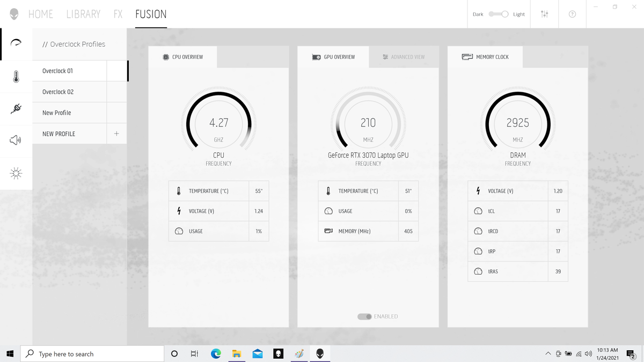
Task: Go to the LIBRARY tab
Action: coord(83,14)
